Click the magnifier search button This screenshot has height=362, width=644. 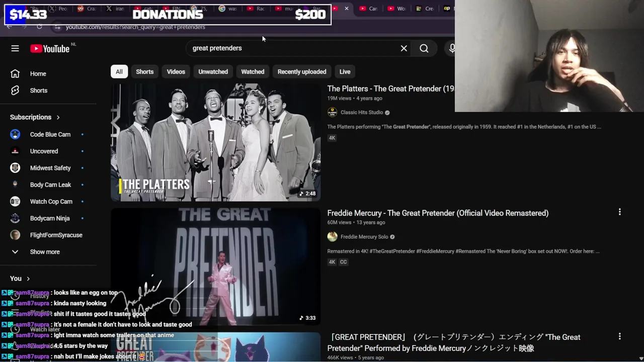[x=424, y=48]
